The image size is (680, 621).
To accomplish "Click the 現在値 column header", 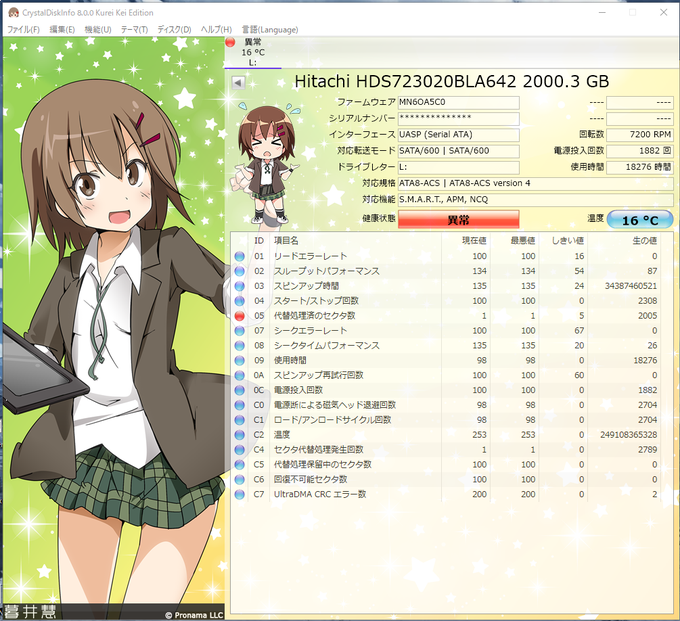I will [x=474, y=241].
